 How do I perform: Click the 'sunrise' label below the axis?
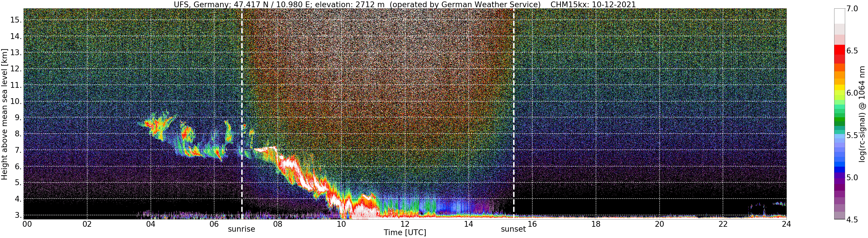click(242, 229)
